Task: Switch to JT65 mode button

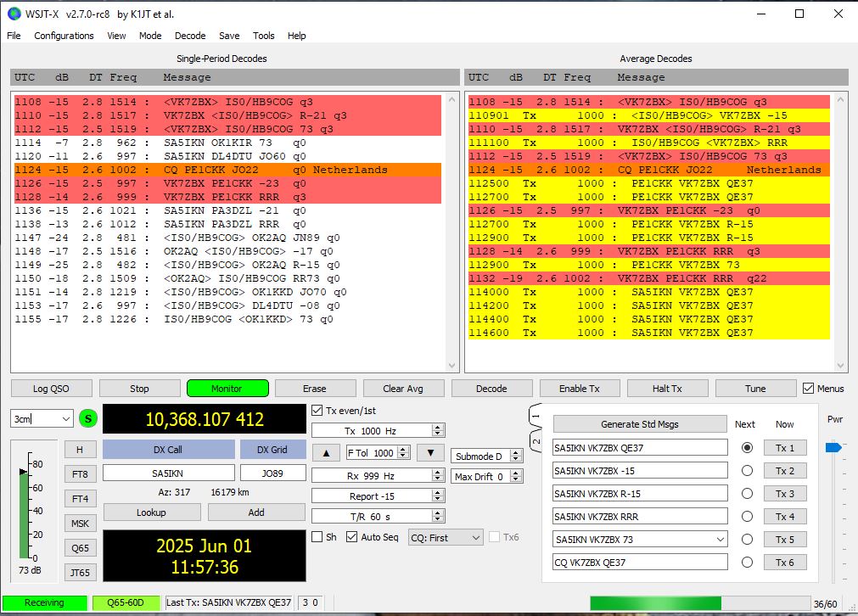Action: click(80, 573)
